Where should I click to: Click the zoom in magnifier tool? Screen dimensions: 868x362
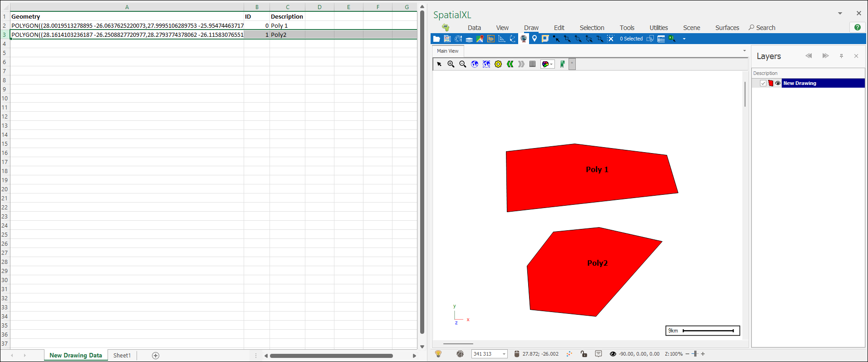(451, 64)
